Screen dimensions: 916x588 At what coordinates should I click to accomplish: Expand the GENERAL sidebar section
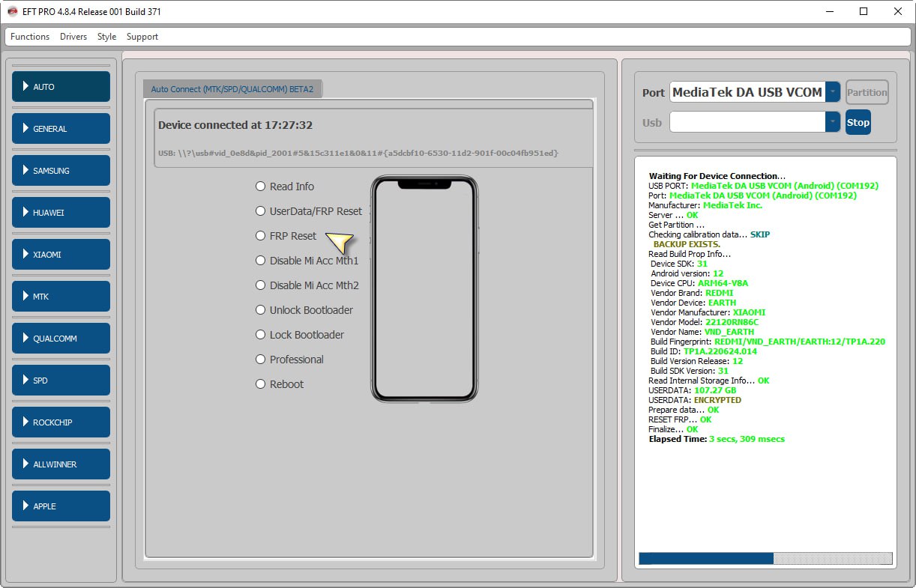coord(61,129)
